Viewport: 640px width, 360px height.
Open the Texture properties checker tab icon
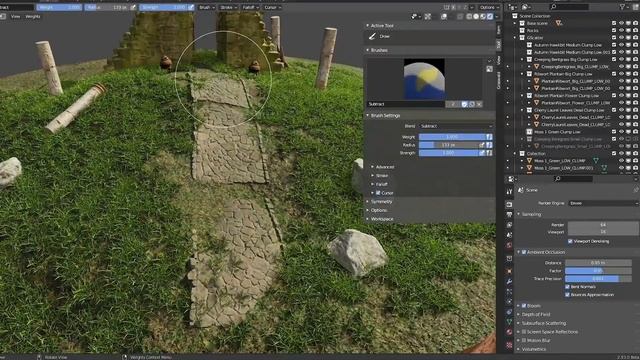(509, 345)
